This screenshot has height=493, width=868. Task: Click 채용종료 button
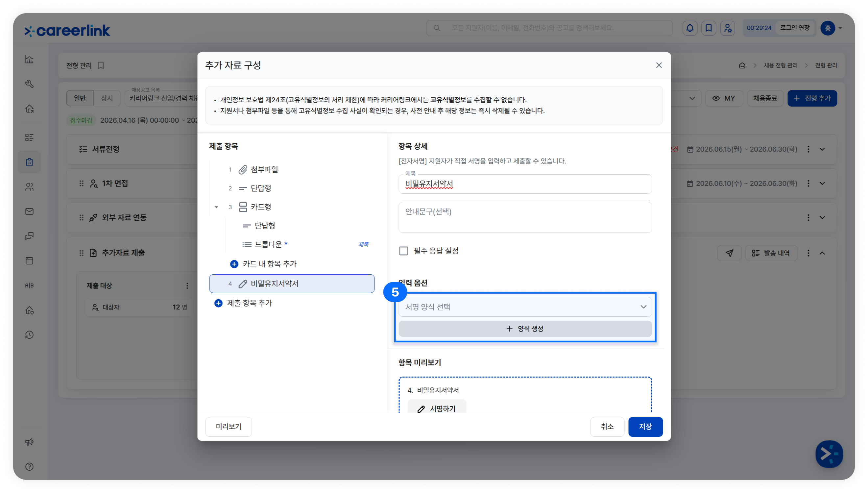(765, 98)
